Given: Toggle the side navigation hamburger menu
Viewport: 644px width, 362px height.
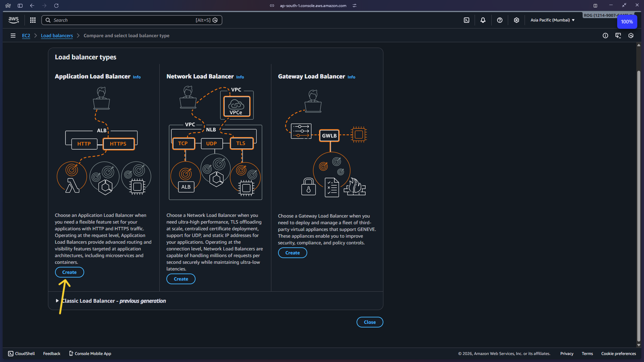Looking at the screenshot, I should point(13,36).
